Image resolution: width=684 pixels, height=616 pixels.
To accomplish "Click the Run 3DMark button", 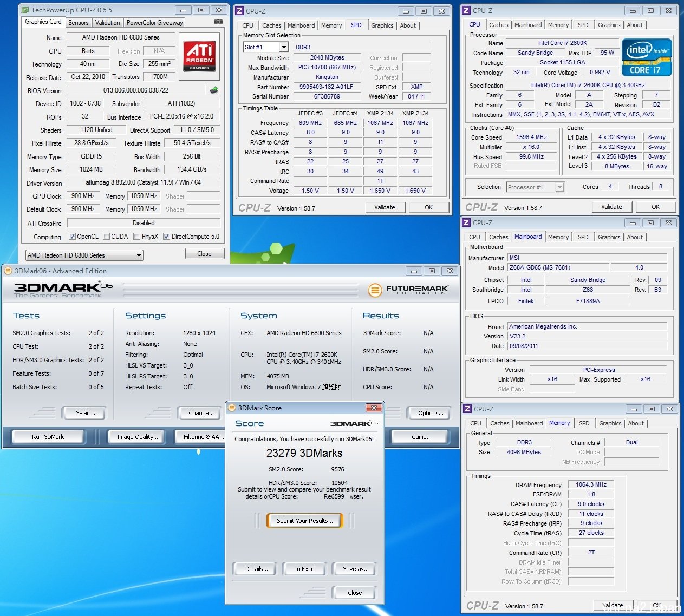I will coord(48,437).
